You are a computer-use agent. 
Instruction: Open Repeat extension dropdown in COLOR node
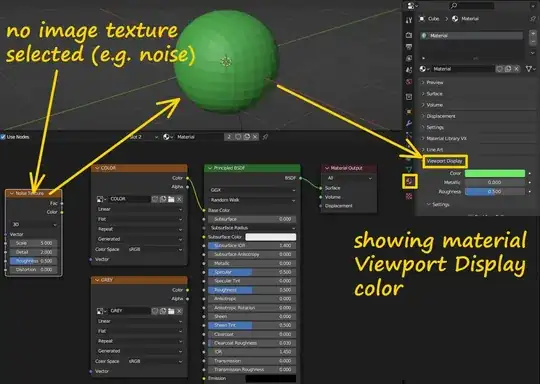[x=139, y=229]
